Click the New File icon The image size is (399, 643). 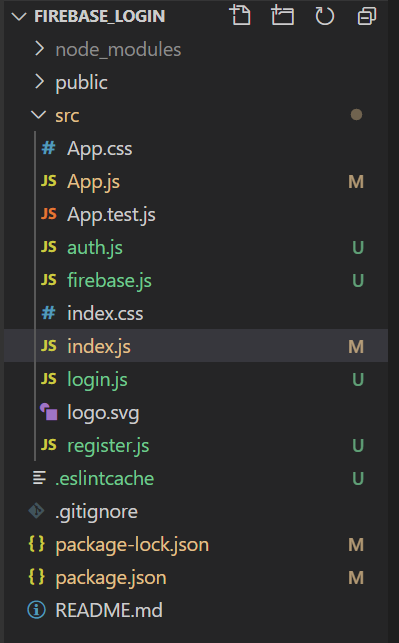pos(240,16)
